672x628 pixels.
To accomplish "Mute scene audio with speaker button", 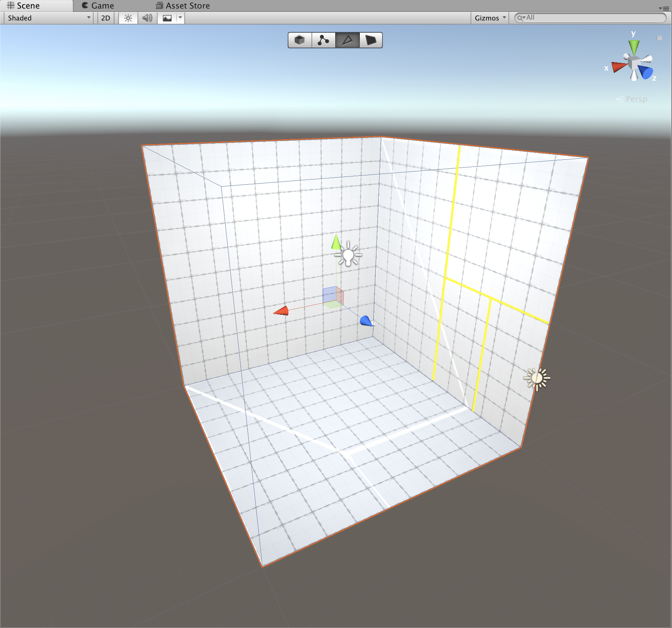I will pos(148,18).
